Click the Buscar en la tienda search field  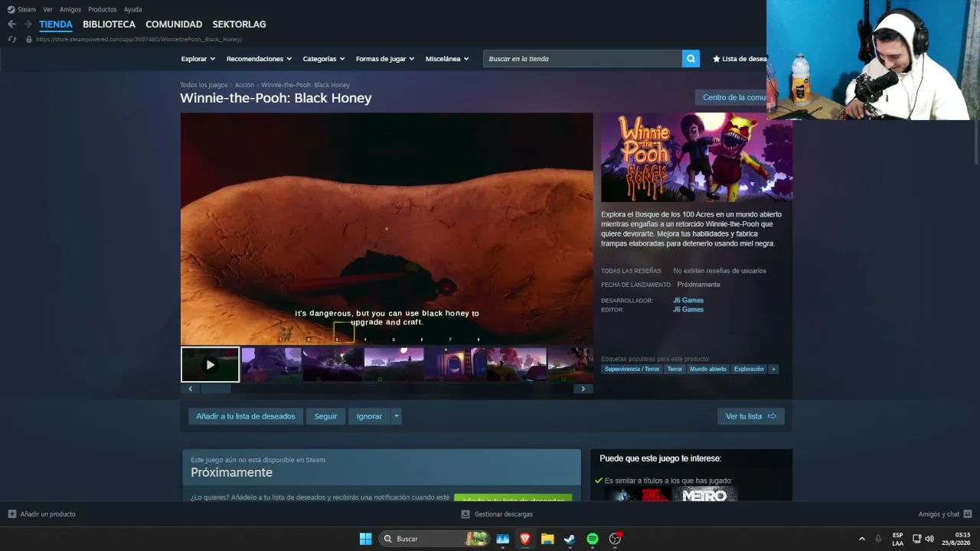coord(583,59)
